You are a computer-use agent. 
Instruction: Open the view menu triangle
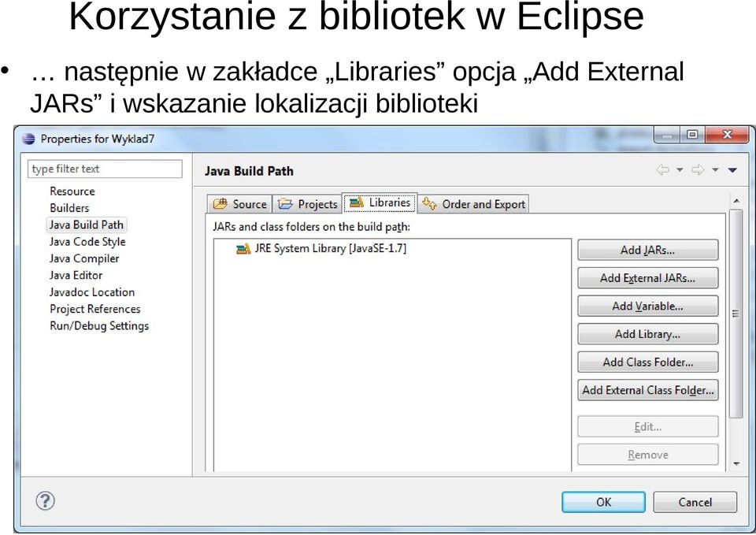coord(732,170)
